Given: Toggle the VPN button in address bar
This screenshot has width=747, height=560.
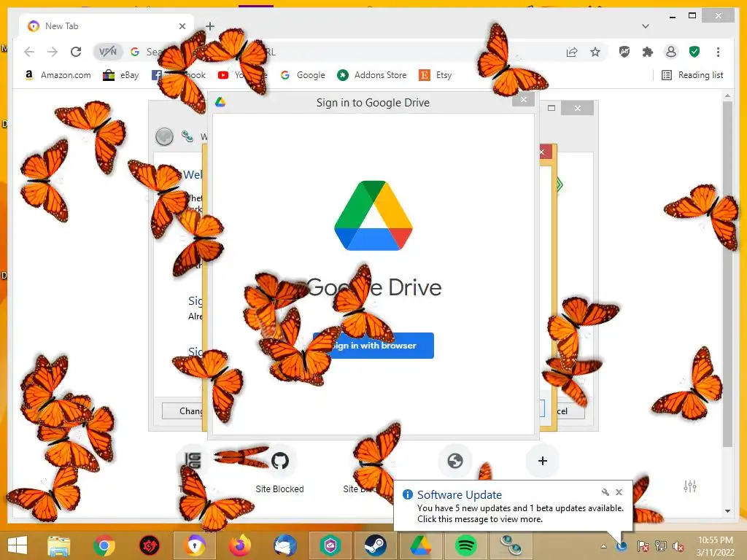Looking at the screenshot, I should pyautogui.click(x=108, y=52).
